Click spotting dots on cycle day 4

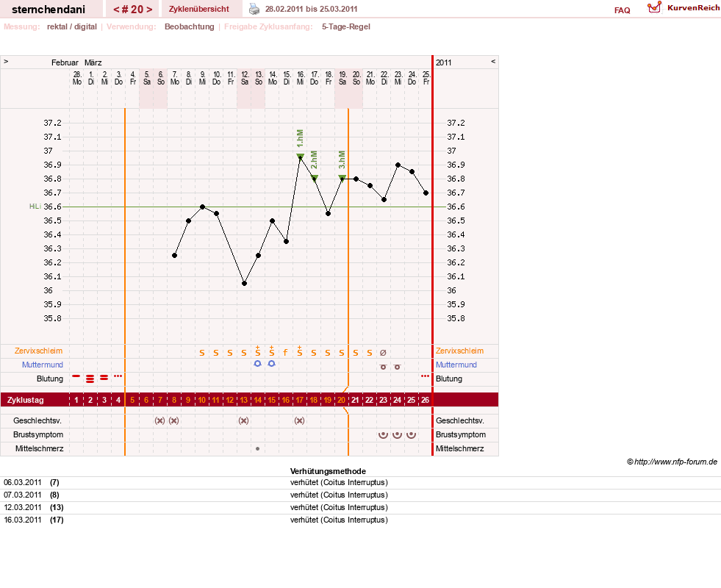tap(118, 376)
